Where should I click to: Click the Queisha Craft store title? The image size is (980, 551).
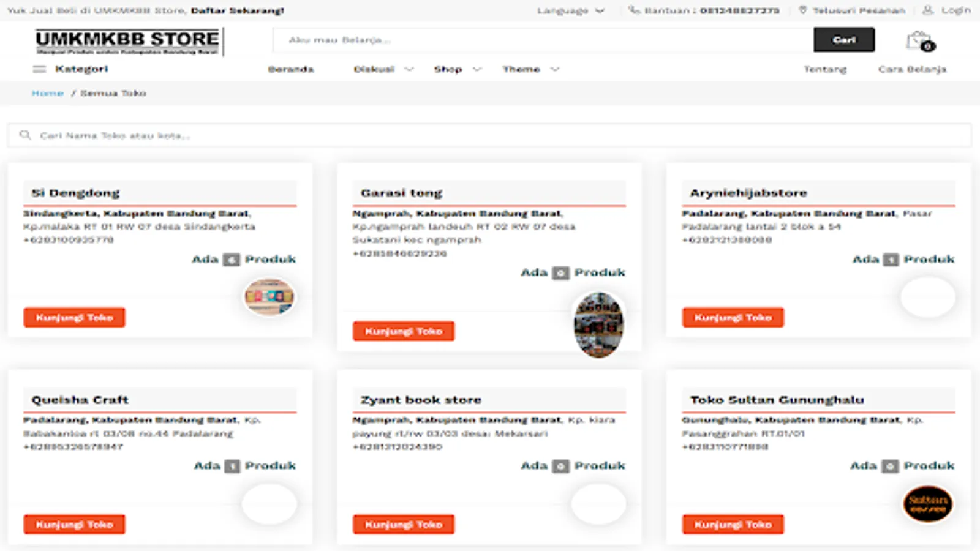[x=80, y=400]
